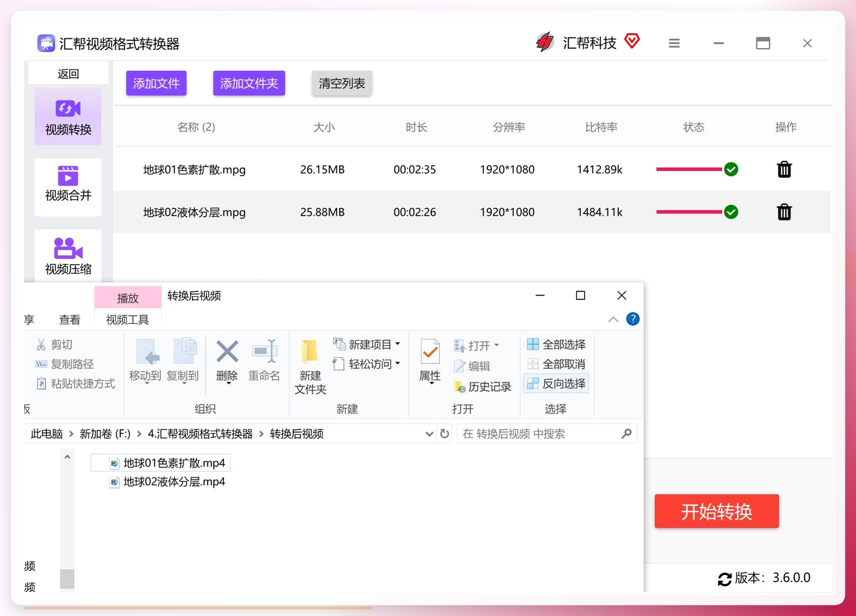Click 全部取消 in Explorer ribbon
Screen dimensions: 856x616
556,364
